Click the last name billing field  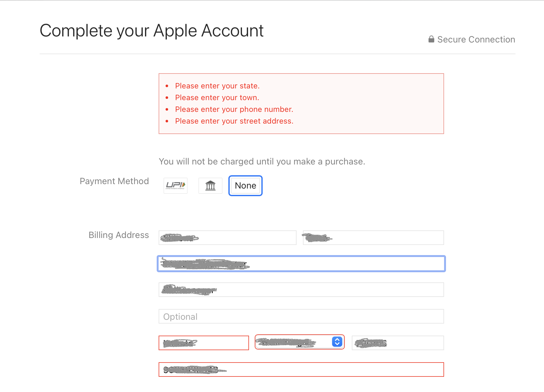click(x=373, y=238)
